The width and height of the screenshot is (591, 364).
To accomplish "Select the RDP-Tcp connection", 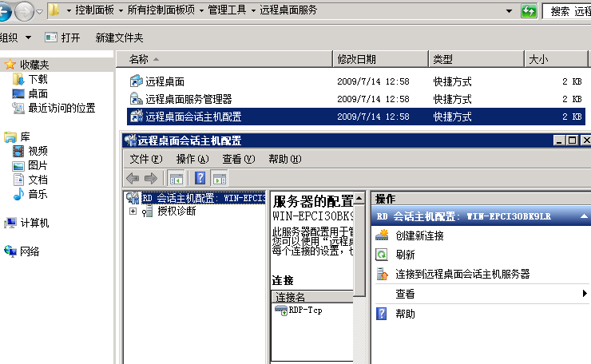I will click(x=305, y=311).
